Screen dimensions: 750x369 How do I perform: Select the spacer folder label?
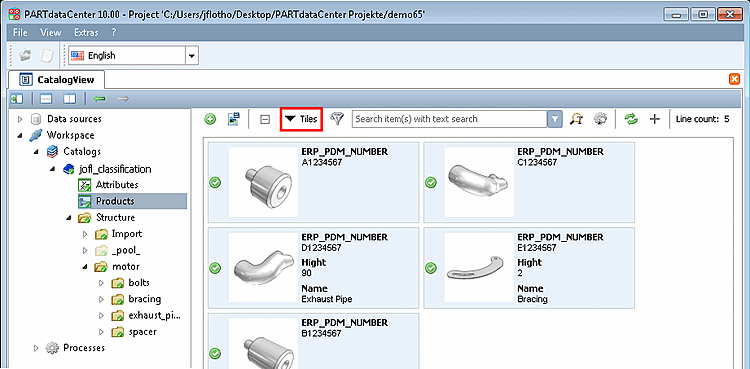tap(143, 332)
